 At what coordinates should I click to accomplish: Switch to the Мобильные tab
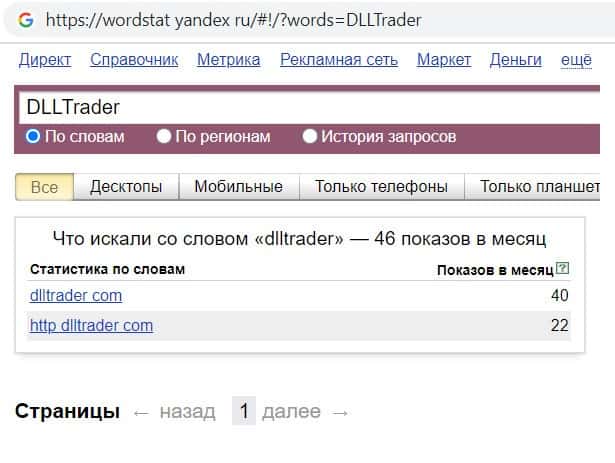point(238,187)
